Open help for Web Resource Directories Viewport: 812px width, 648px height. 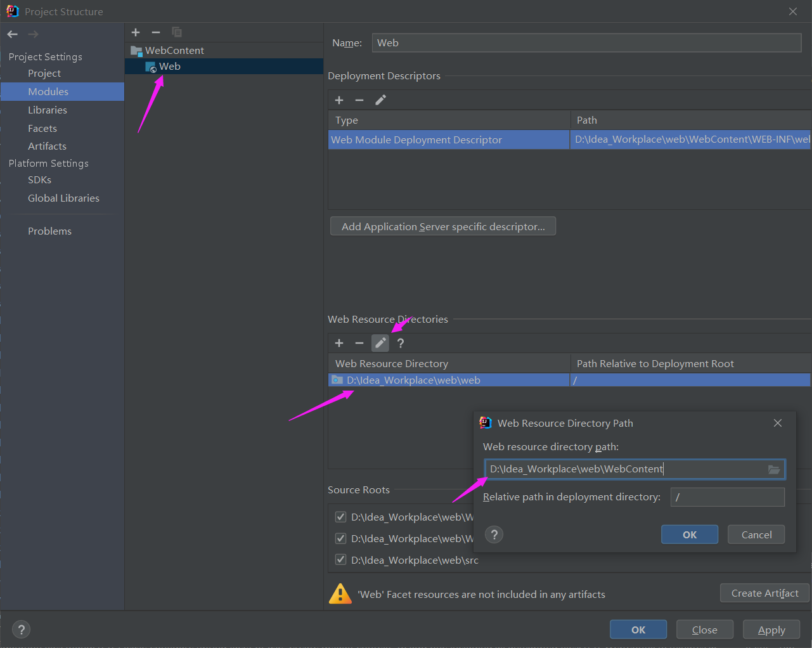(401, 343)
